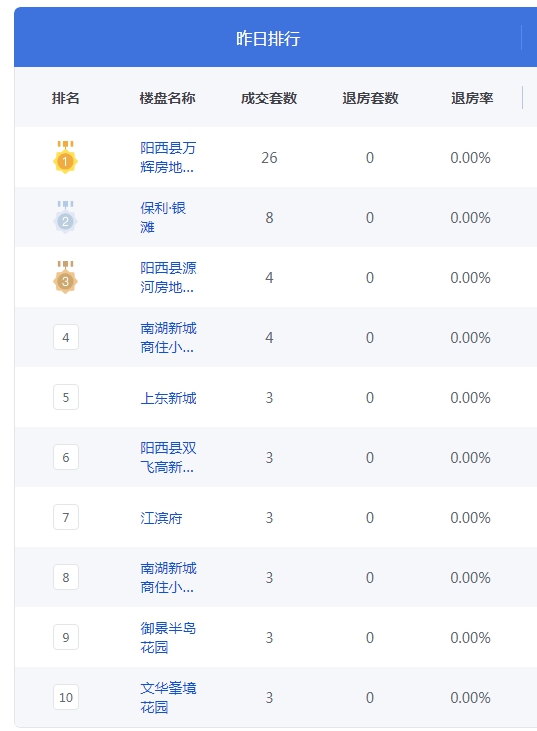Viewport: 537px width, 731px height.
Task: Open the 昨日排行 tab header
Action: [268, 38]
